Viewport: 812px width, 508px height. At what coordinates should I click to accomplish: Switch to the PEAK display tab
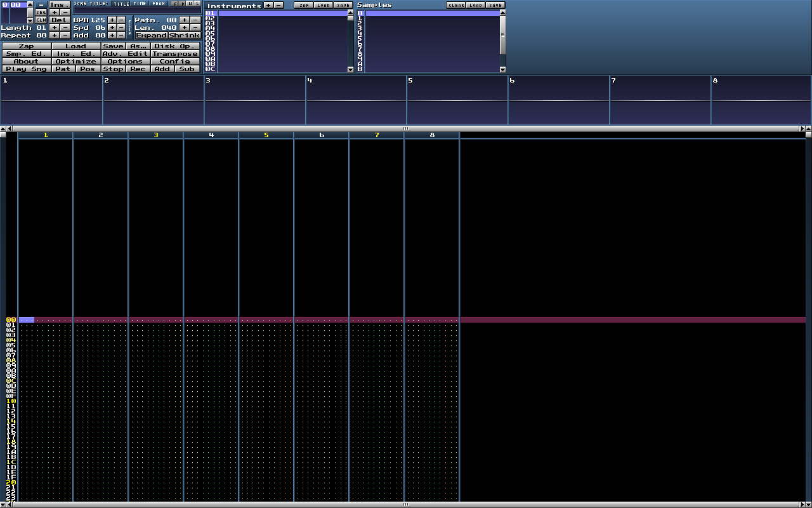159,4
